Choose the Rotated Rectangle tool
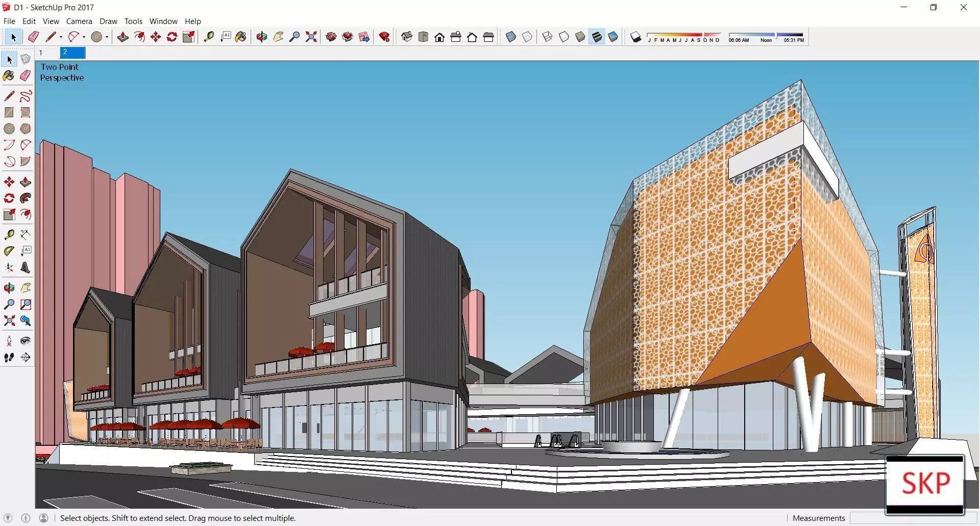This screenshot has height=526, width=980. pos(26,112)
